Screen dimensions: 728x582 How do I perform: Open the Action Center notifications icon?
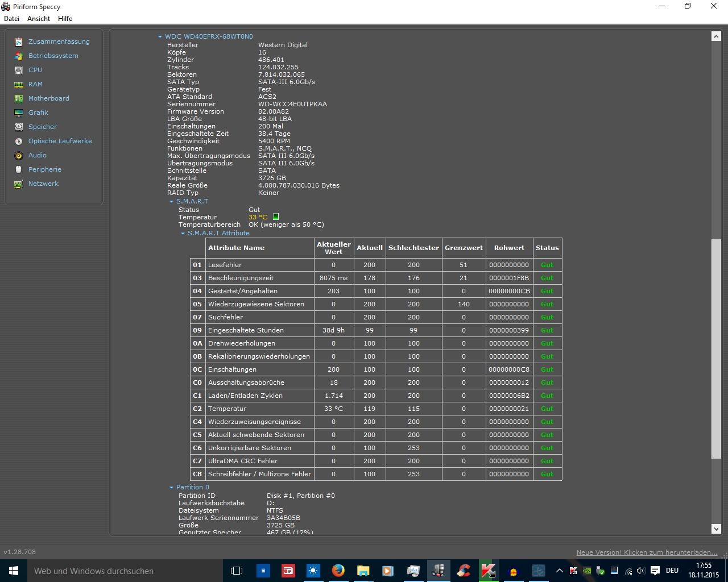[655, 571]
